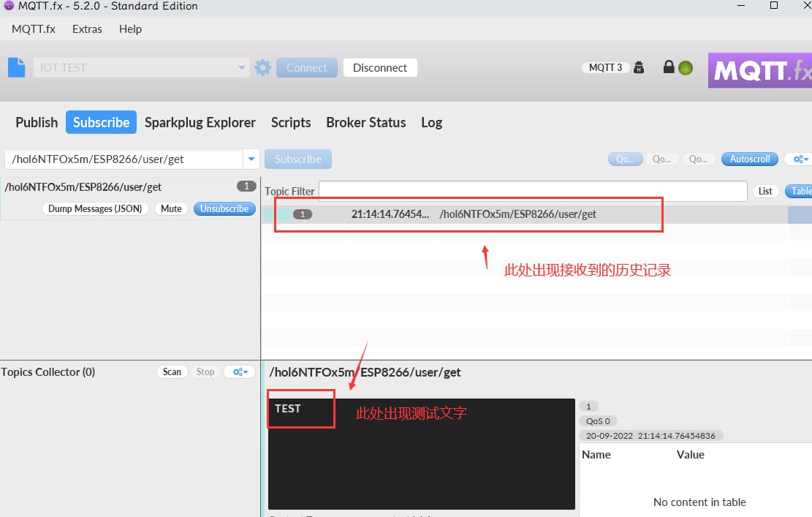Expand the subscribe topic dropdown arrow
The image size is (812, 517).
(x=251, y=159)
